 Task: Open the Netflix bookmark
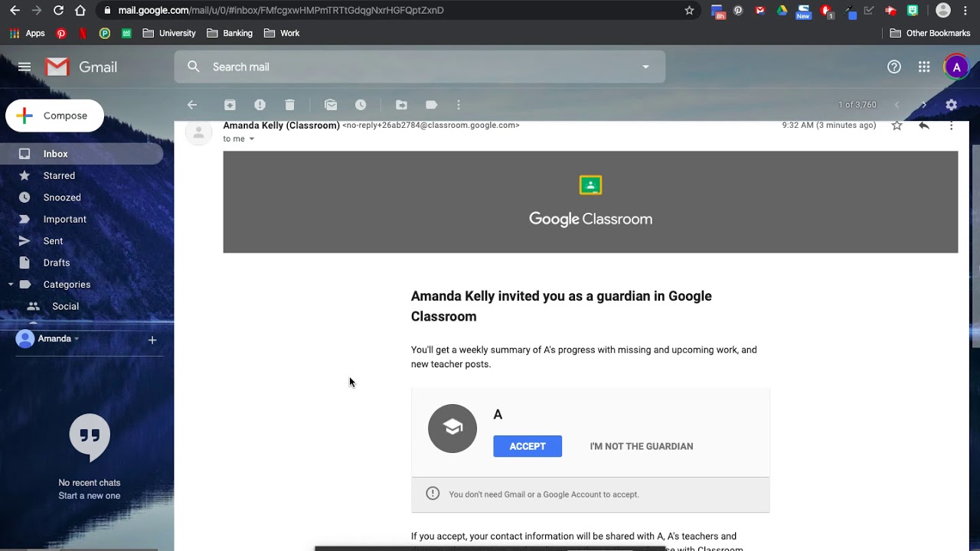point(83,34)
